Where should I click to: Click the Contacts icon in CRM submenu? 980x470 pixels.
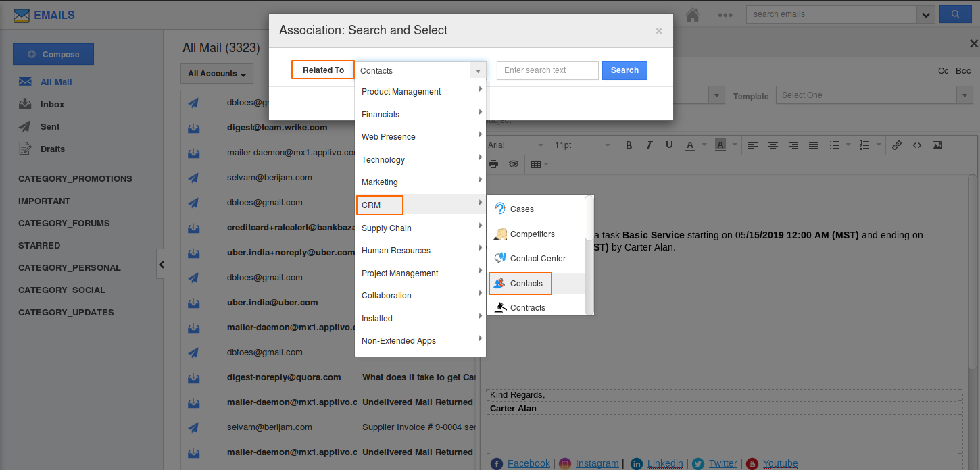[499, 284]
